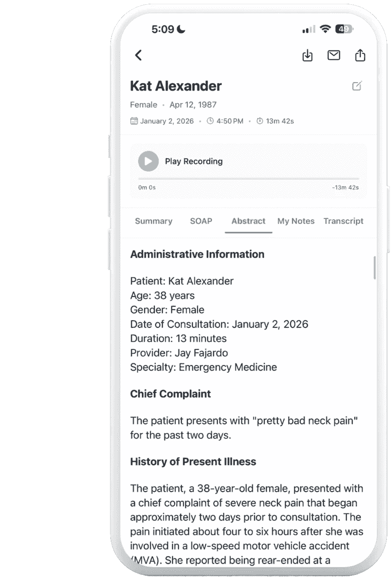Seek on the recording progress bar
This screenshot has height=580, width=392.
pyautogui.click(x=249, y=179)
